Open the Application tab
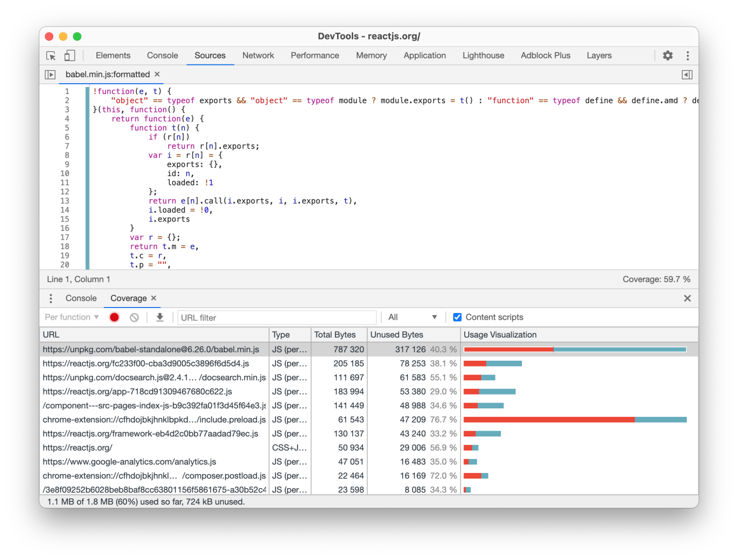This screenshot has height=560, width=738. point(425,56)
